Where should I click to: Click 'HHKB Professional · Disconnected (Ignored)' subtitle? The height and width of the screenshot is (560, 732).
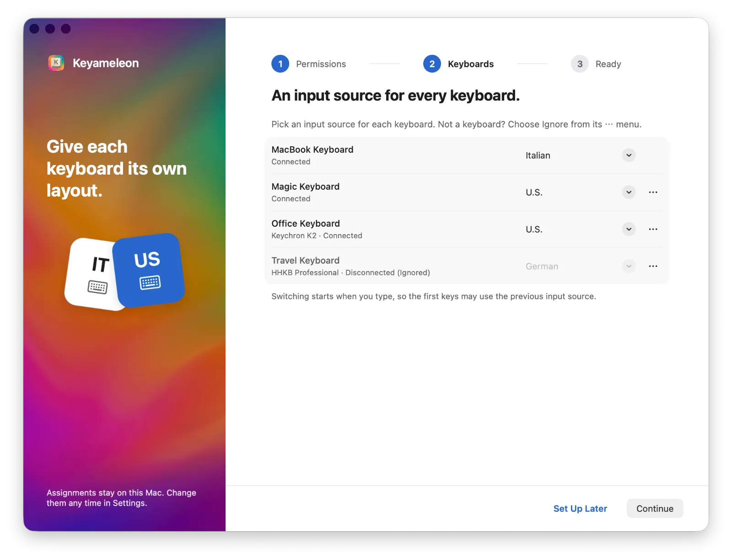(350, 272)
